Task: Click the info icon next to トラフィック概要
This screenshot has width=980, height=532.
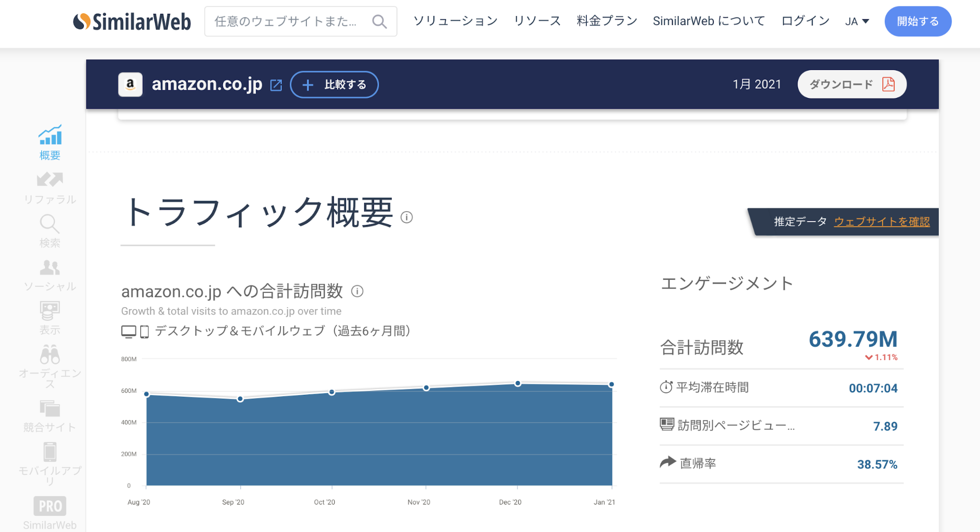Action: [406, 217]
